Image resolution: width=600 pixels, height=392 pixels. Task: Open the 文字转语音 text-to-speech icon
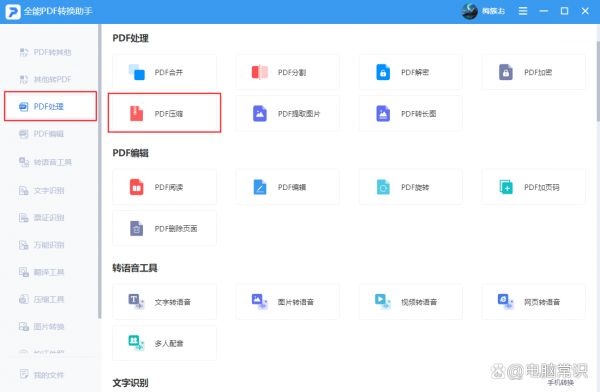137,301
